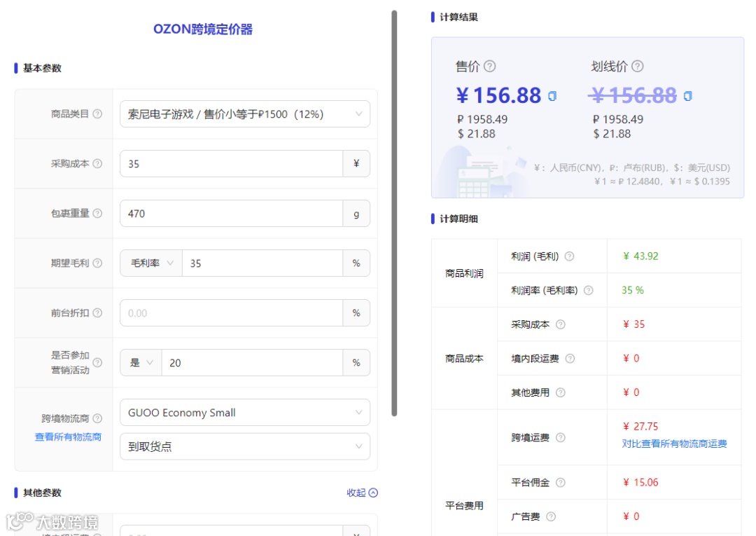Click the 包裹重量 input field showing 470

[232, 213]
